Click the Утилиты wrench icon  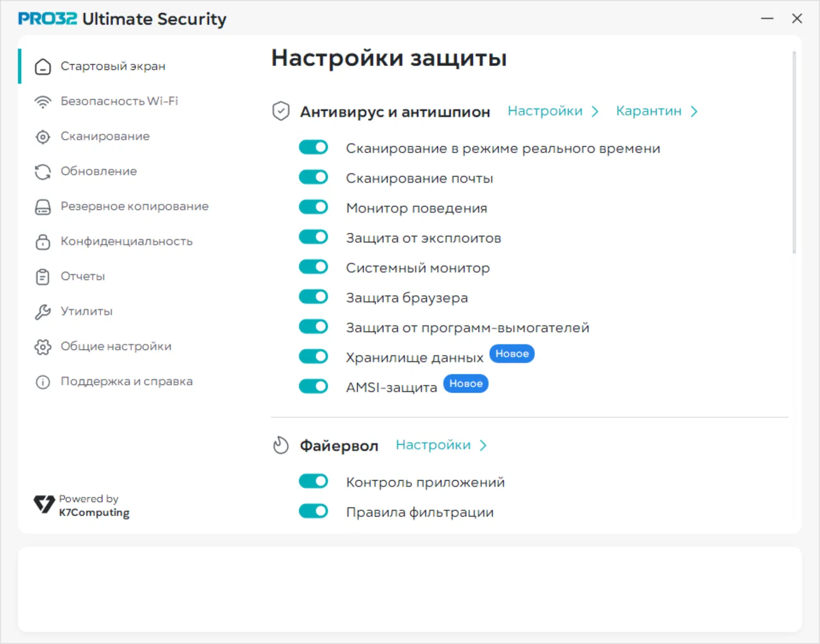(43, 312)
